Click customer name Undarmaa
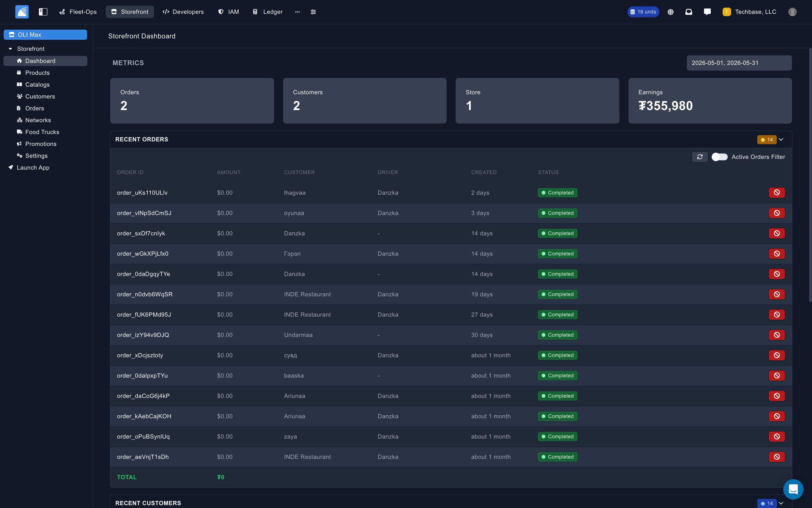812x508 pixels. click(298, 335)
